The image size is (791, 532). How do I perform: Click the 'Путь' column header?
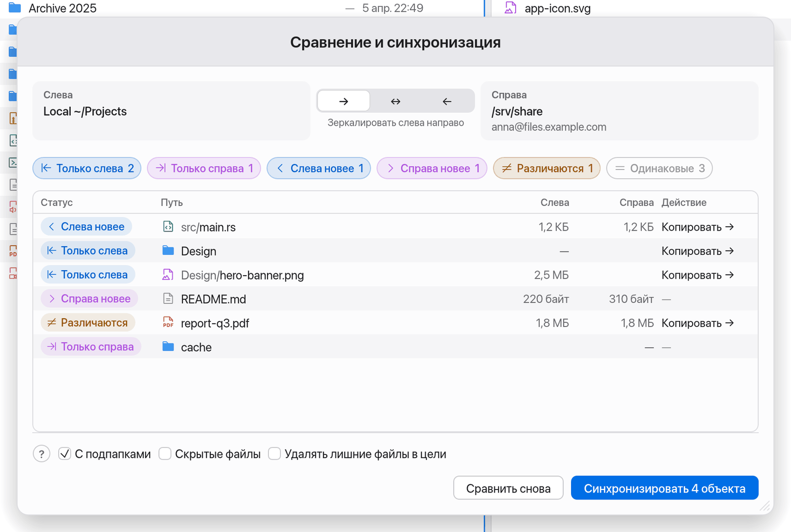click(x=172, y=203)
